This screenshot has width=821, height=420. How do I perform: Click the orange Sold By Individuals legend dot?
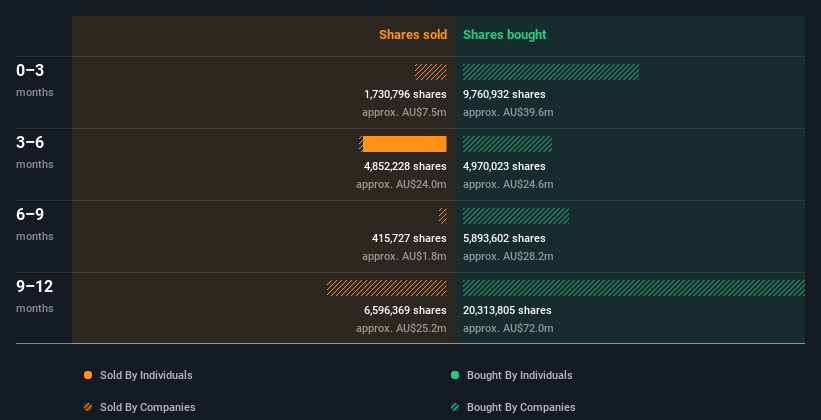88,375
